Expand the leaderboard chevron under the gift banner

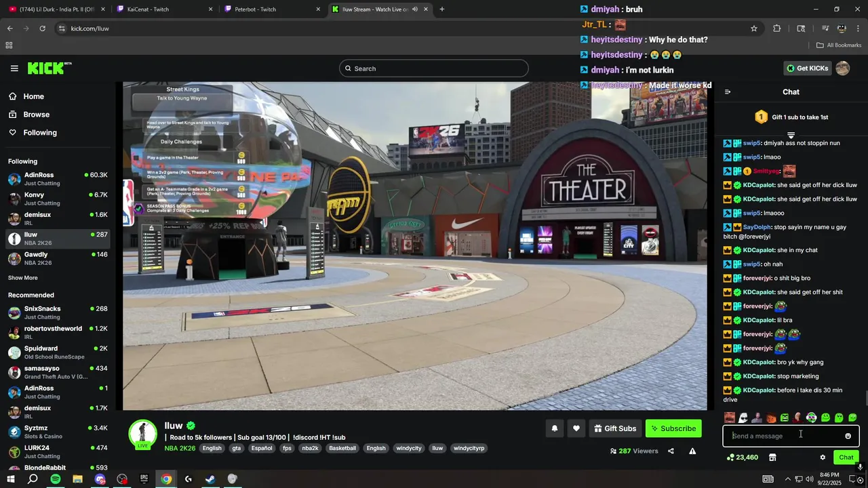click(791, 135)
